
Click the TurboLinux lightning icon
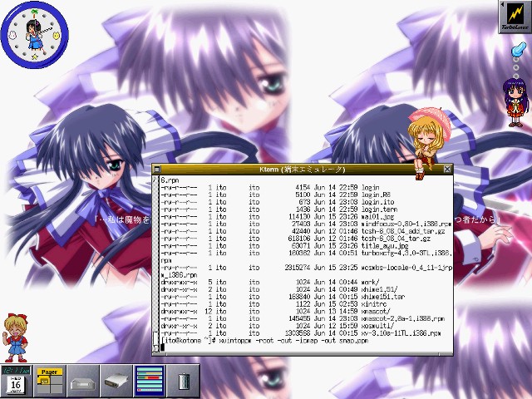click(515, 17)
